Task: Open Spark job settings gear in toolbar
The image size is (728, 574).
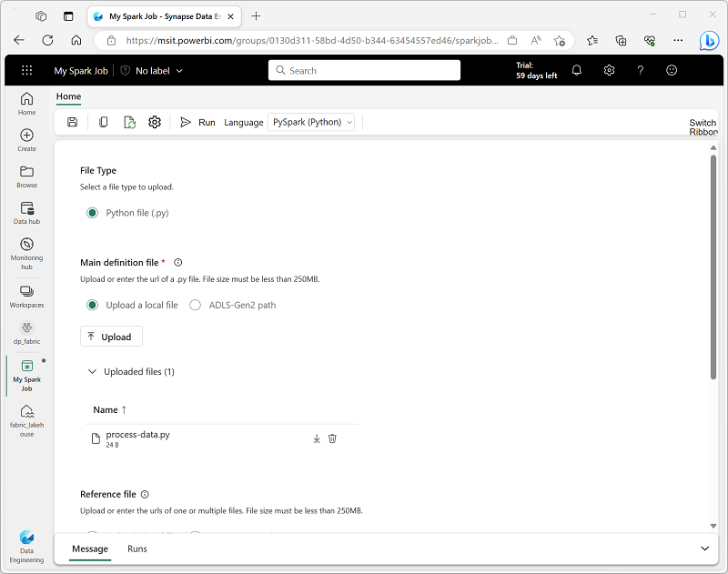Action: click(155, 122)
